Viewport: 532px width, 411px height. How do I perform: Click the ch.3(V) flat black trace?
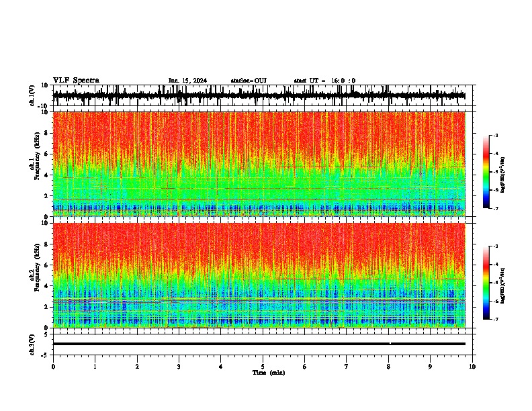259,344
